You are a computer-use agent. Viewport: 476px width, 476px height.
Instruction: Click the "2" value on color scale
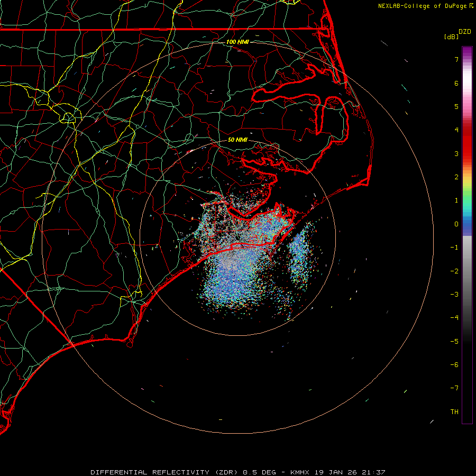point(456,177)
